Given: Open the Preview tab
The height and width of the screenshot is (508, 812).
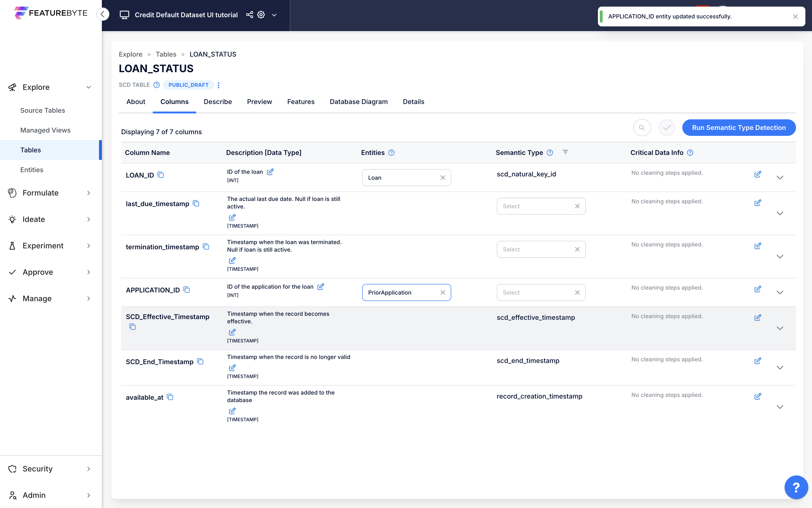Looking at the screenshot, I should coord(259,102).
